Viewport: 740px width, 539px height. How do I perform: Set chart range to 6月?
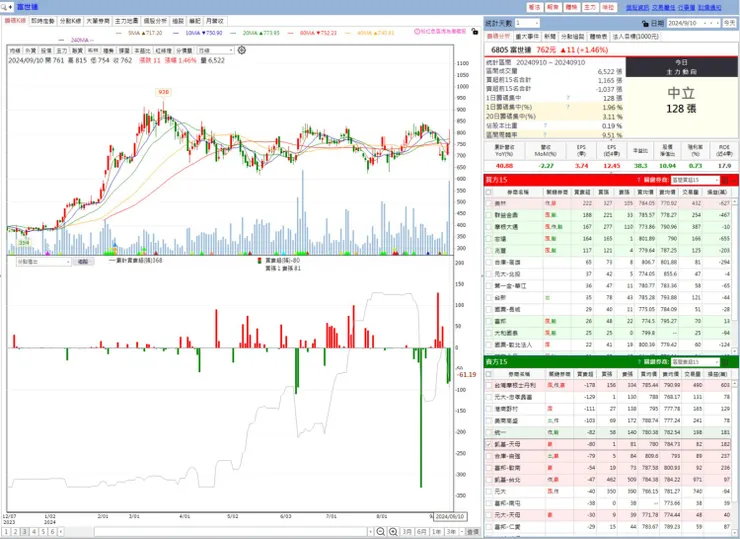point(421,532)
